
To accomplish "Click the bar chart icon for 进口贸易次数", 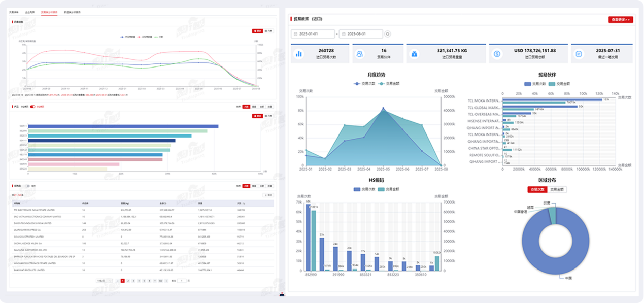I will coord(299,53).
